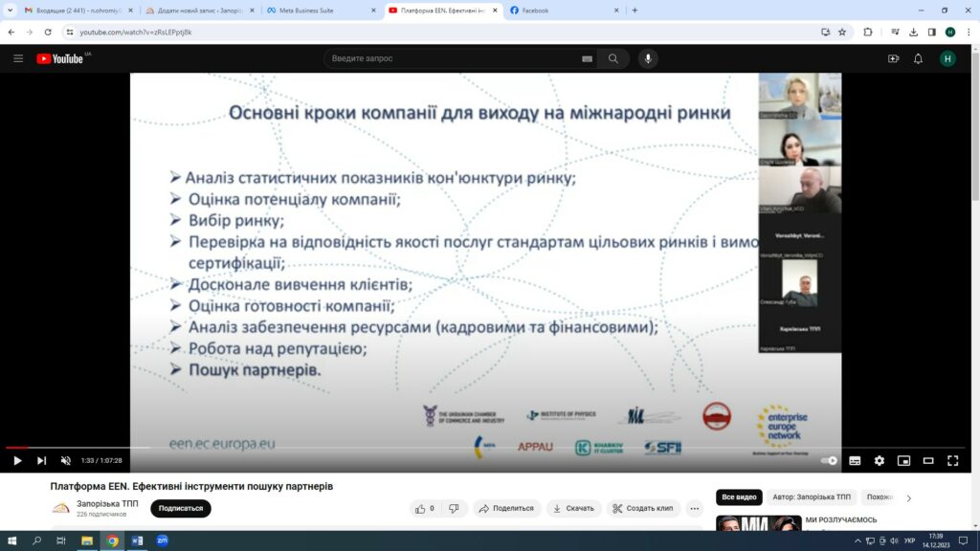Open the Chrome profile avatar
980x551 pixels.
coord(950,32)
